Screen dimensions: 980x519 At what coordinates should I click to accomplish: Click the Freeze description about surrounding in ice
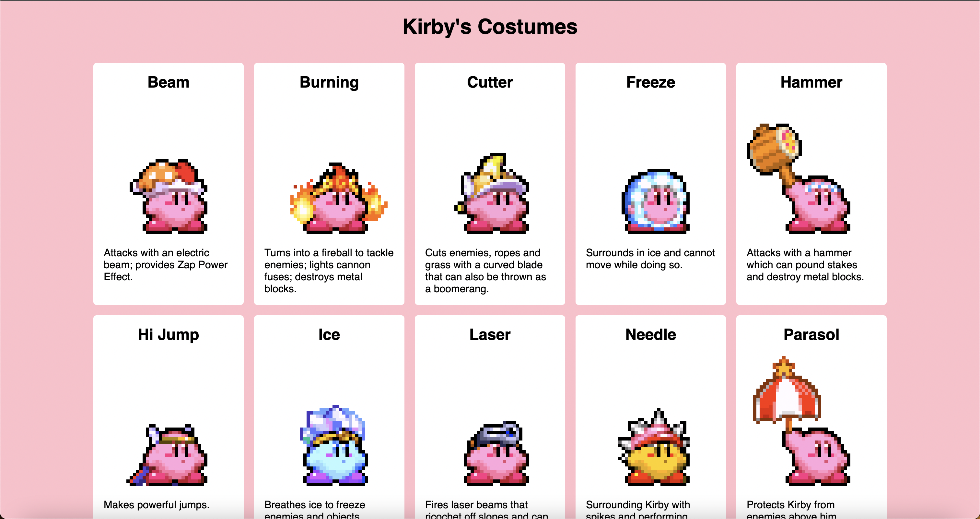pos(650,259)
